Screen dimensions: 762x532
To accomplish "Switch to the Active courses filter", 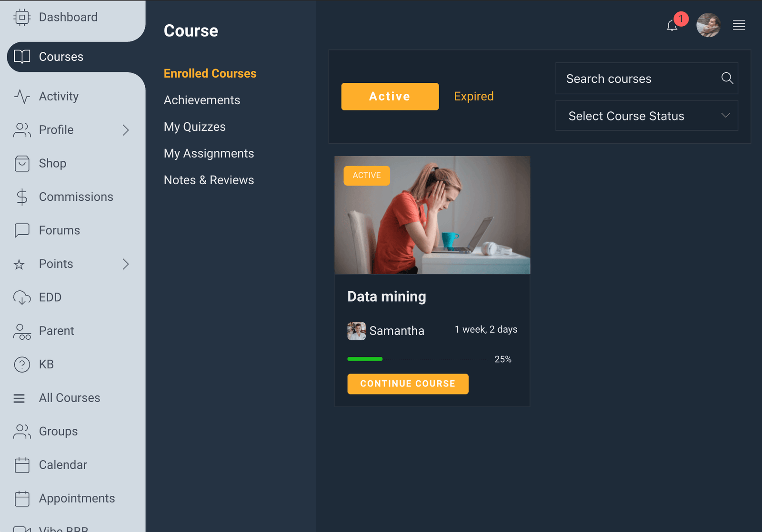I will (390, 97).
